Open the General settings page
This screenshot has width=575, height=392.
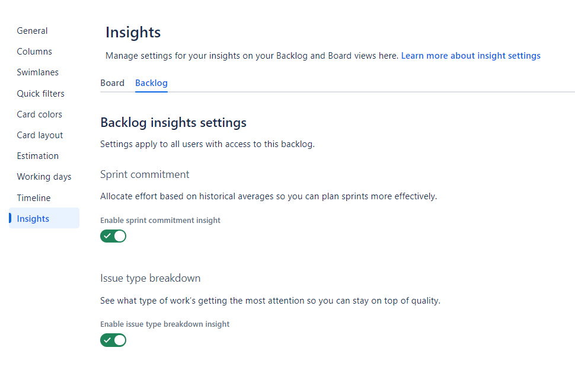click(32, 31)
